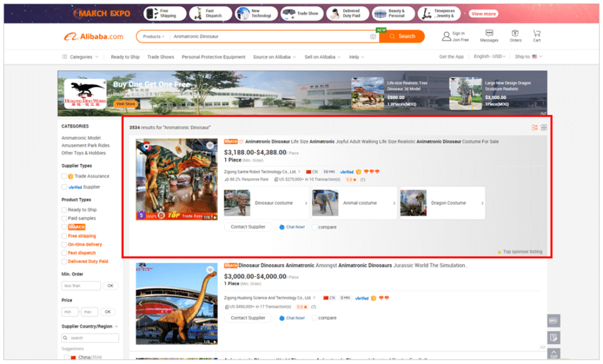The image size is (603, 364).
Task: Expand Sell on Alibaba dropdown
Action: 322,57
